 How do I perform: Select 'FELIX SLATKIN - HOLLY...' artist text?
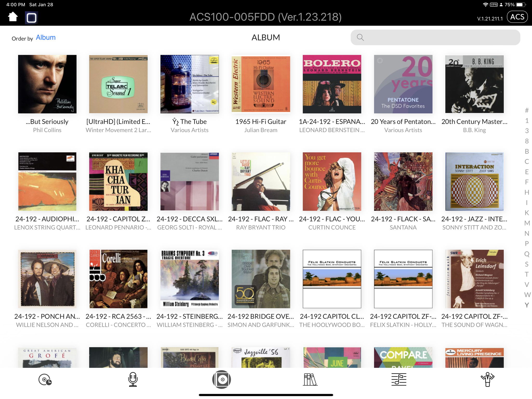point(403,325)
